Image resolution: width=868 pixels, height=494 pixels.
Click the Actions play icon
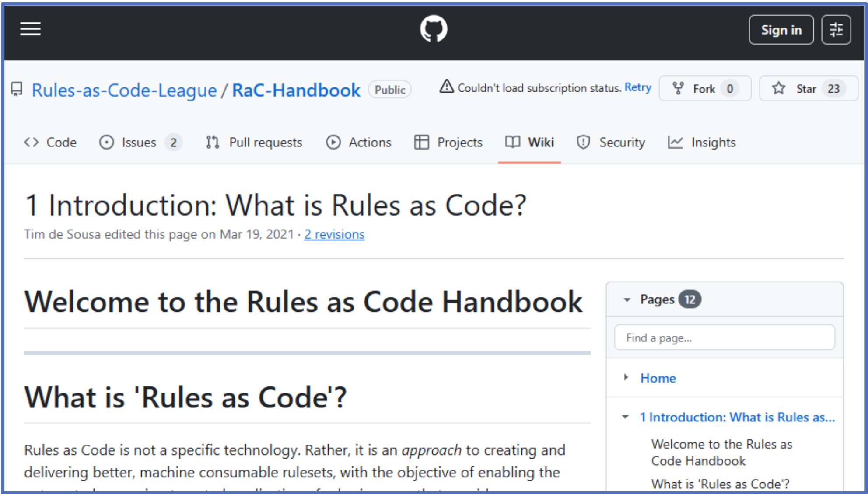click(333, 142)
